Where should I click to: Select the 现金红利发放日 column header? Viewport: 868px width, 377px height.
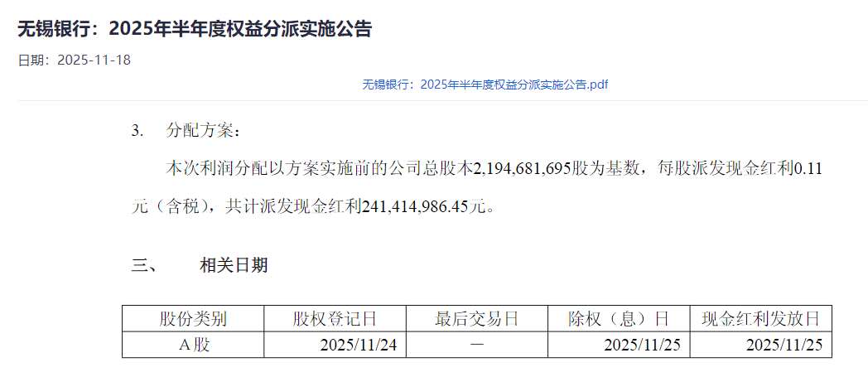[x=760, y=319]
